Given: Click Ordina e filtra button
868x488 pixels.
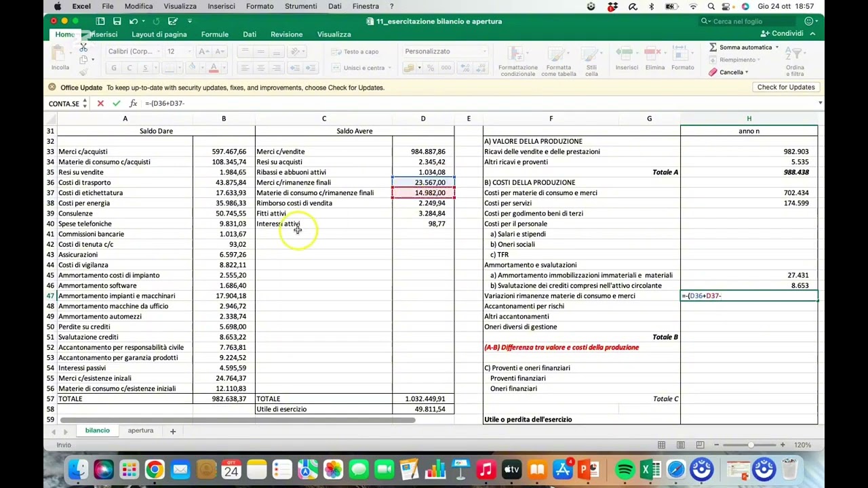Looking at the screenshot, I should tap(795, 61).
